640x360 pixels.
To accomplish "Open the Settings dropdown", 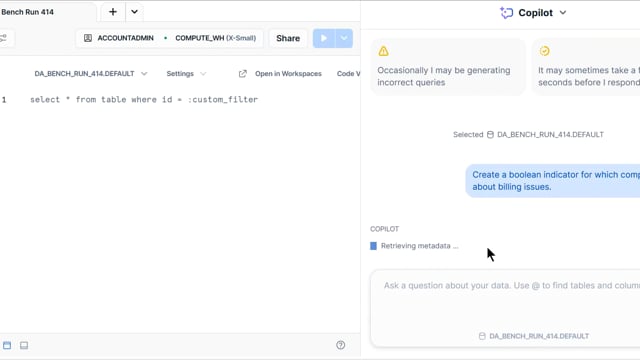I will tap(186, 73).
